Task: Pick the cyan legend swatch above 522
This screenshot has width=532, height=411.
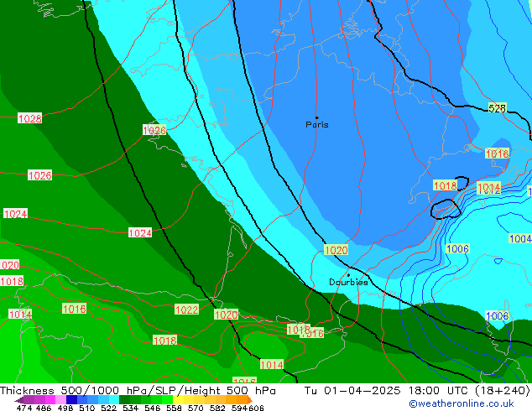Action: click(114, 399)
